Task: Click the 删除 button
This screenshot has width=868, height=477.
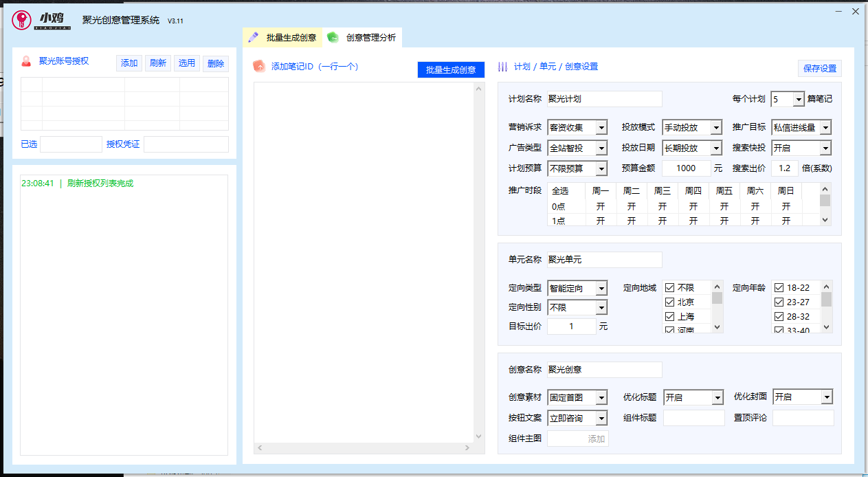Action: [216, 63]
